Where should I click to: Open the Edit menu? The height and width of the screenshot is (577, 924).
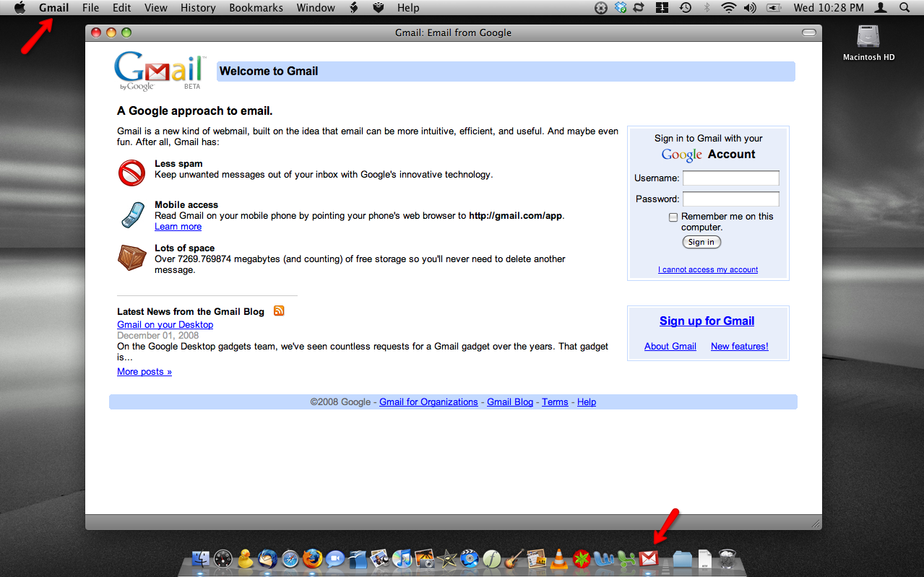point(122,7)
